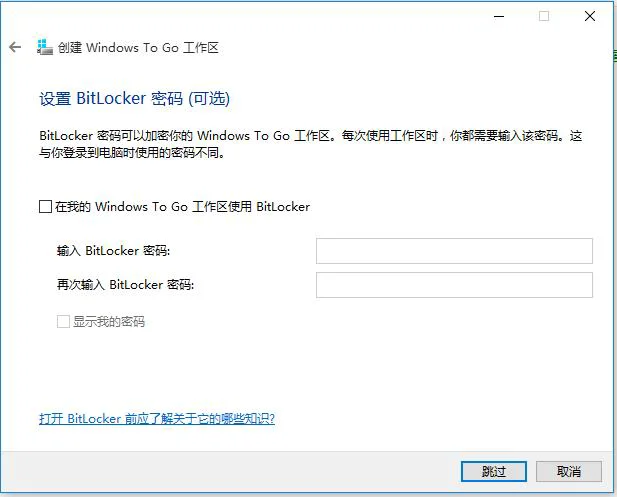
Task: Focus the 再次输入 BitLocker 密码 field
Action: point(454,285)
